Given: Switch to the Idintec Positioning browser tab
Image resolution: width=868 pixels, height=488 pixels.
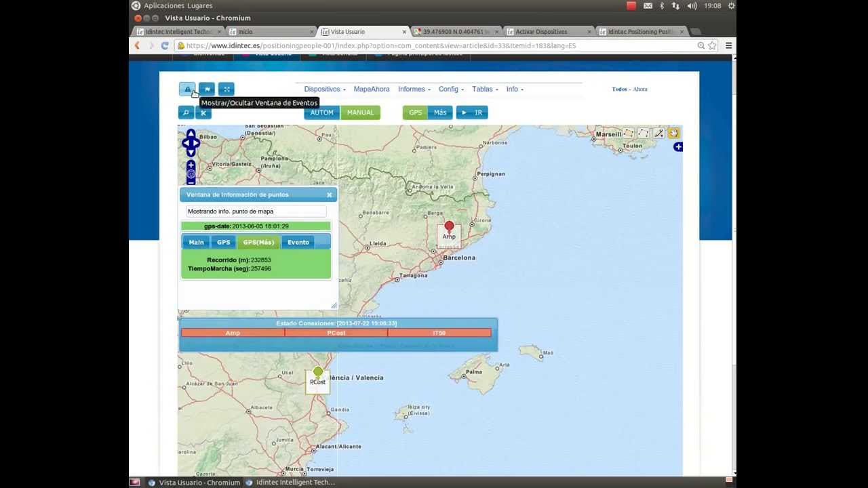Looking at the screenshot, I should pos(639,32).
